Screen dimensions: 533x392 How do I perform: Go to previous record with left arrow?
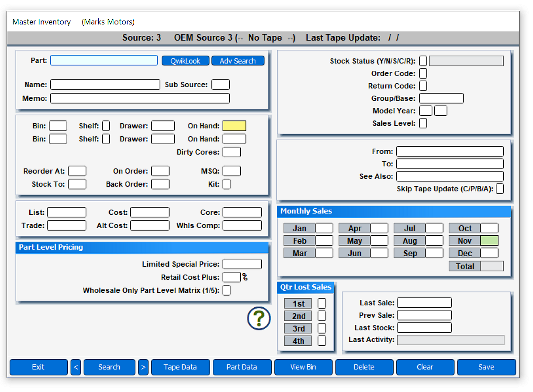(x=76, y=367)
